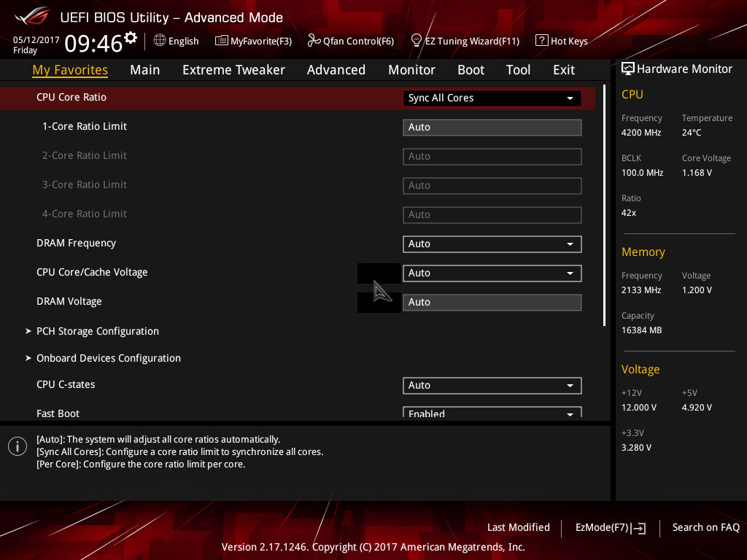Select the DRAM Frequency label
This screenshot has width=747, height=560.
(76, 243)
